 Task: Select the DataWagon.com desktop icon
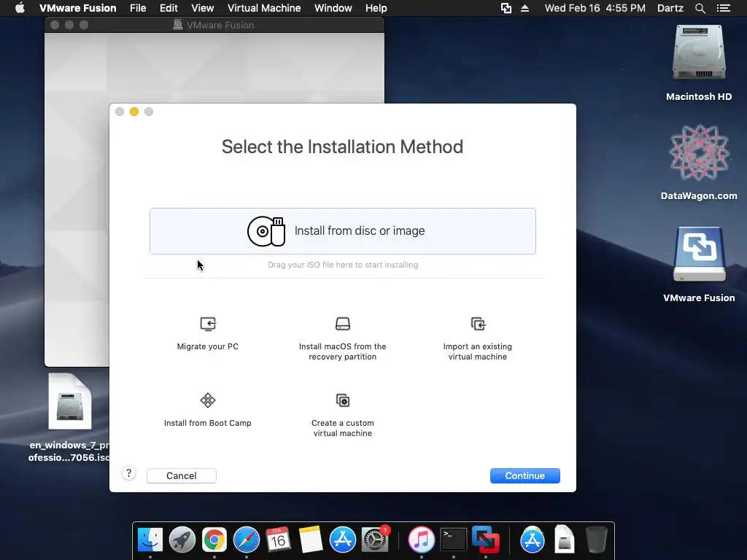click(x=699, y=152)
